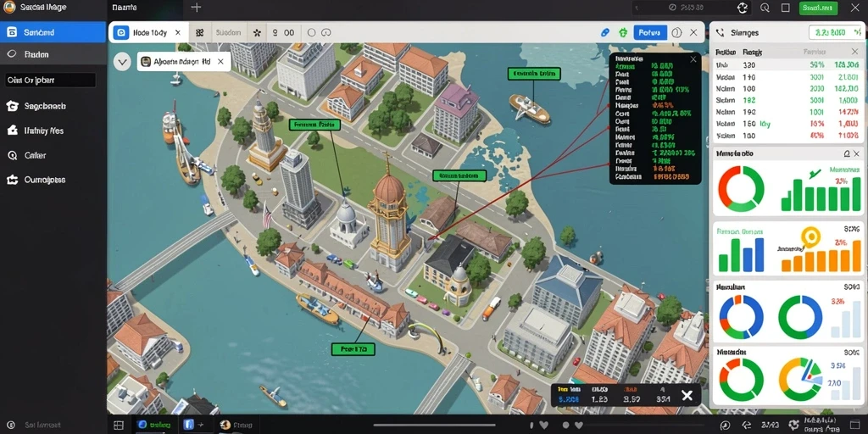
Task: Click the green bug icon in map toolbar
Action: (623, 33)
